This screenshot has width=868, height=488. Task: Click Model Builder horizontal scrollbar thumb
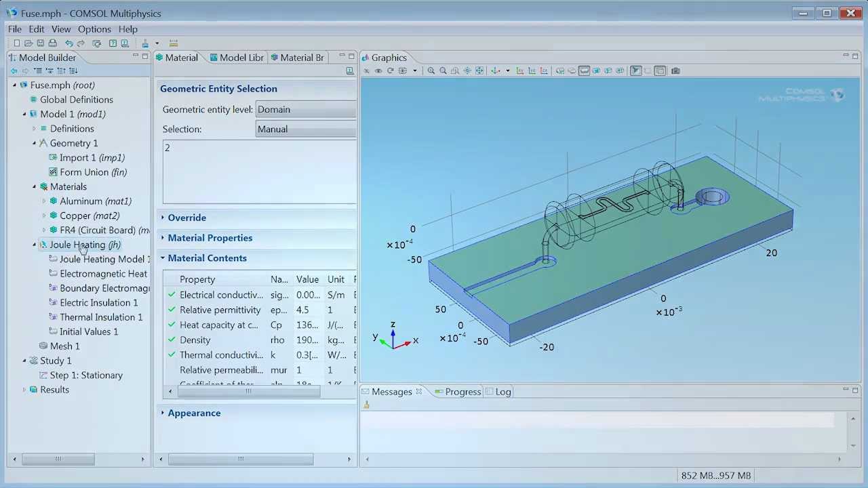click(x=58, y=460)
